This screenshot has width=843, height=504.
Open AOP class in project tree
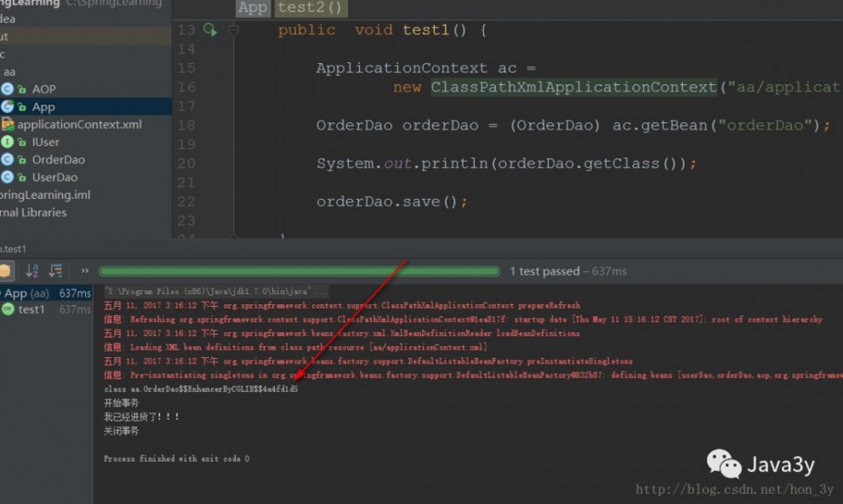(x=44, y=89)
